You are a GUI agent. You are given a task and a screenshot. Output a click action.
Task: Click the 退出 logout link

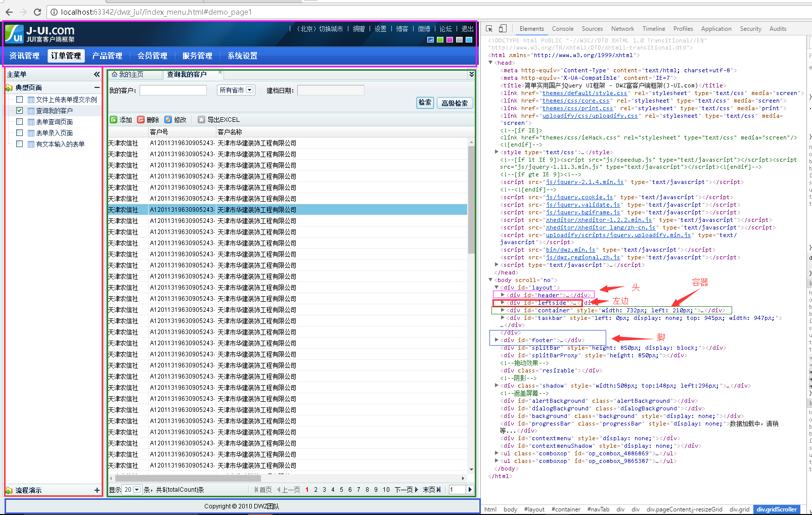tap(468, 29)
